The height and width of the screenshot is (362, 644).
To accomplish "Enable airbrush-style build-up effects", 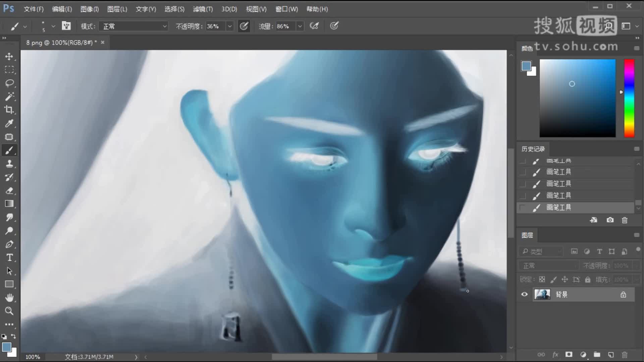I will [x=314, y=26].
